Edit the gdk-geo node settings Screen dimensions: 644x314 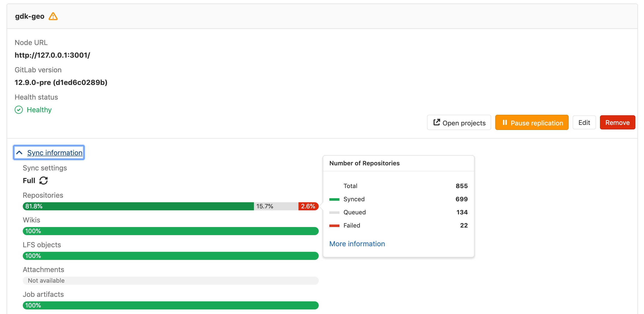584,122
